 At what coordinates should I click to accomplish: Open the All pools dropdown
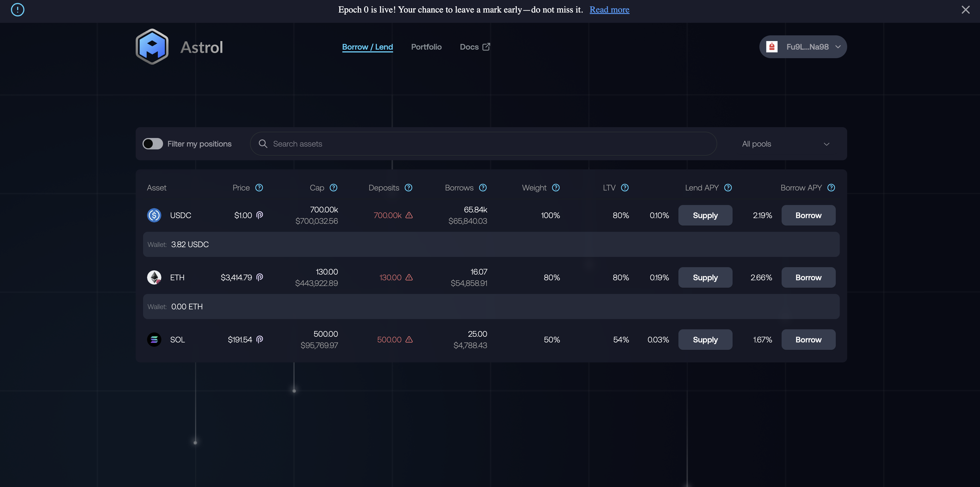(786, 143)
